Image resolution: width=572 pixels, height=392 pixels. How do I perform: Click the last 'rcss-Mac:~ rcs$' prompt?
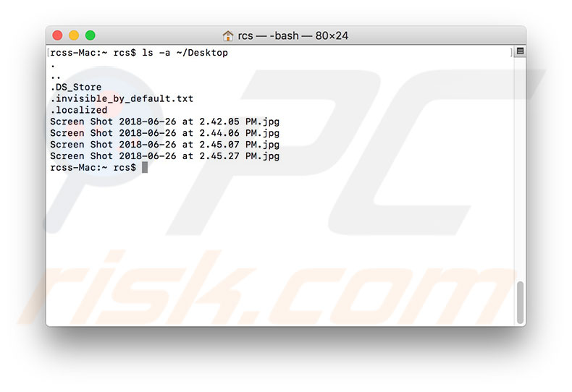tap(93, 168)
